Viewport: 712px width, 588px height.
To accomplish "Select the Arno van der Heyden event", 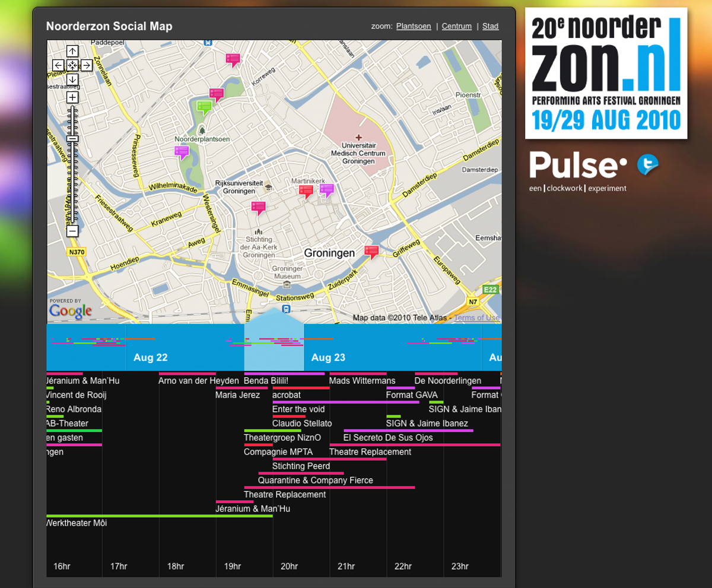I will pos(199,381).
